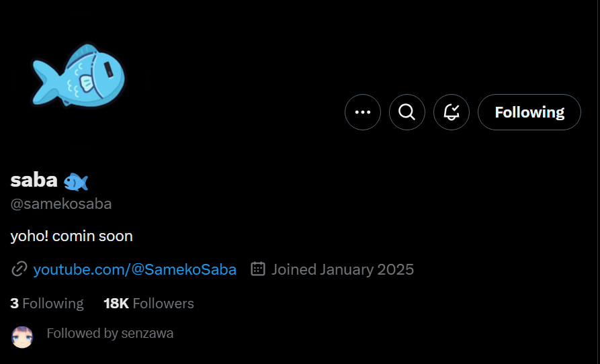Click the saba display name
Viewport: 600px width, 364px height.
[x=34, y=180]
